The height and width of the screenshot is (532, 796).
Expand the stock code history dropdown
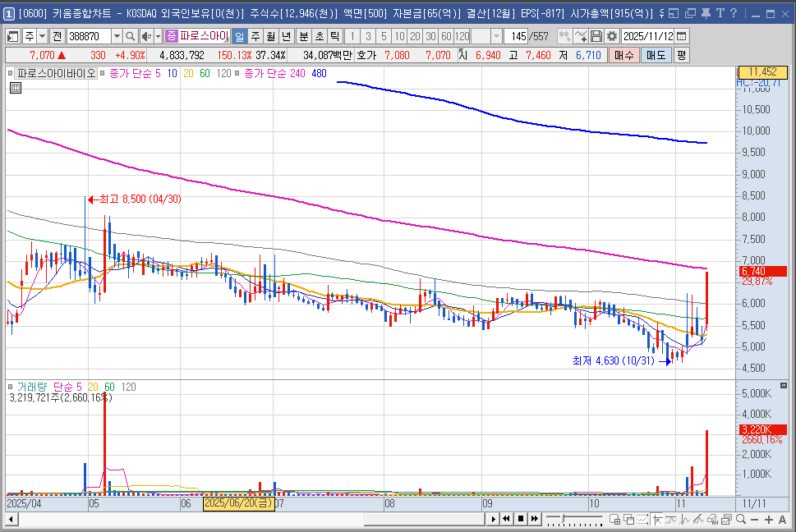point(117,36)
